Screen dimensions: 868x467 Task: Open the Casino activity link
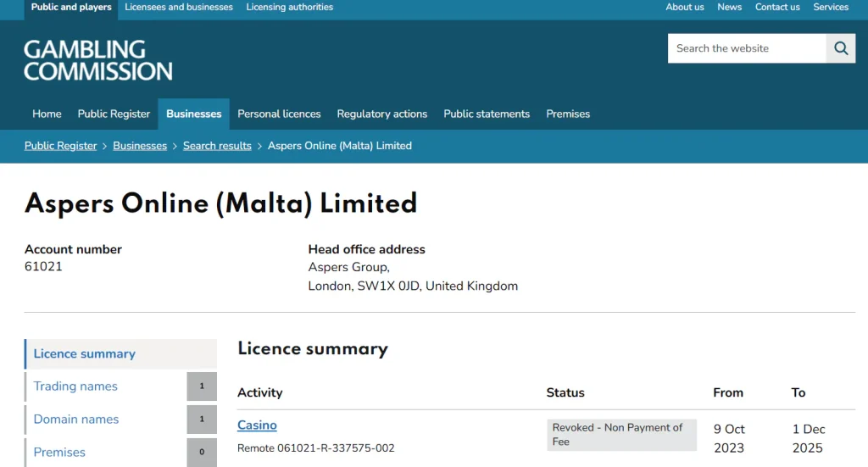(257, 425)
